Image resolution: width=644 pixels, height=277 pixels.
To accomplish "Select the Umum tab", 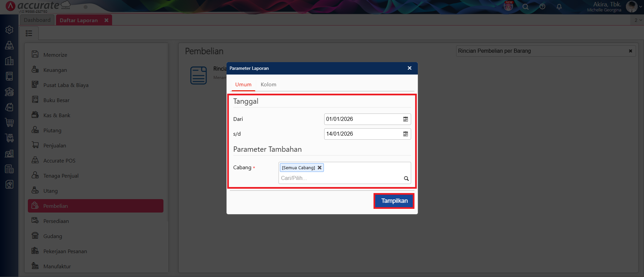I will pos(243,85).
